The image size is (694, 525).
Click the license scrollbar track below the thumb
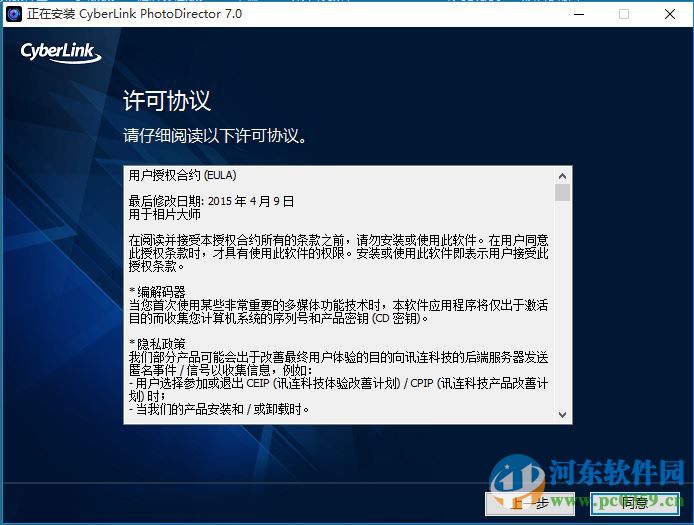[563, 305]
